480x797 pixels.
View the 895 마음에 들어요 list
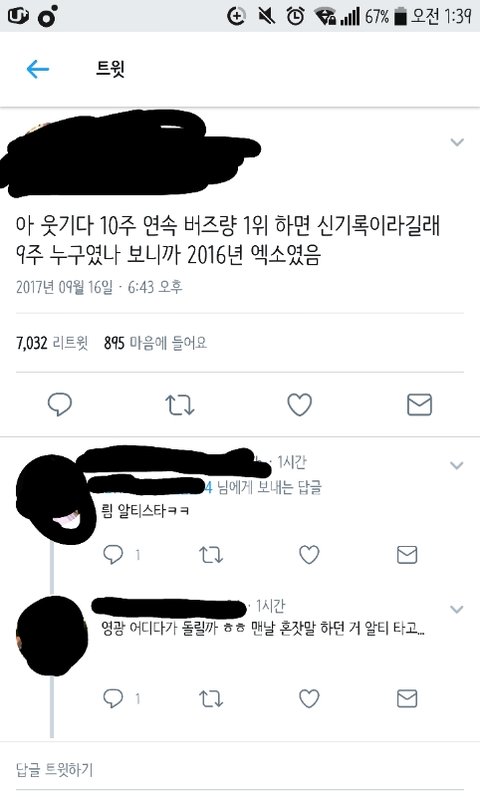[155, 343]
